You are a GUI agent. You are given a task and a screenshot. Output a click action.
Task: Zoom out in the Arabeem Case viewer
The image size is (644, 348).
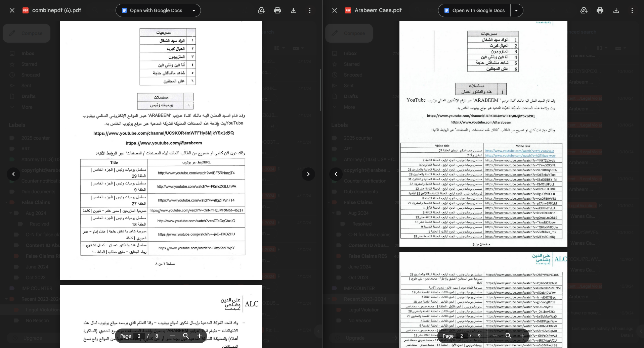pyautogui.click(x=495, y=336)
